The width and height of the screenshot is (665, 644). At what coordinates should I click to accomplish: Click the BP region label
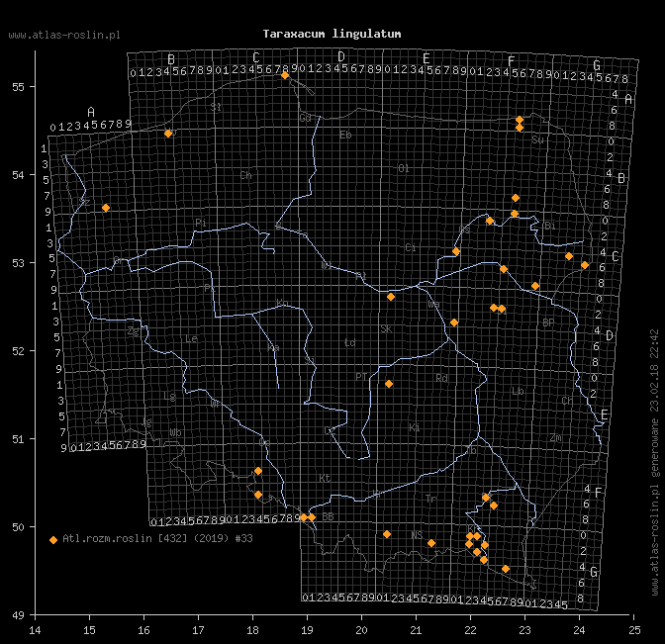pos(548,323)
